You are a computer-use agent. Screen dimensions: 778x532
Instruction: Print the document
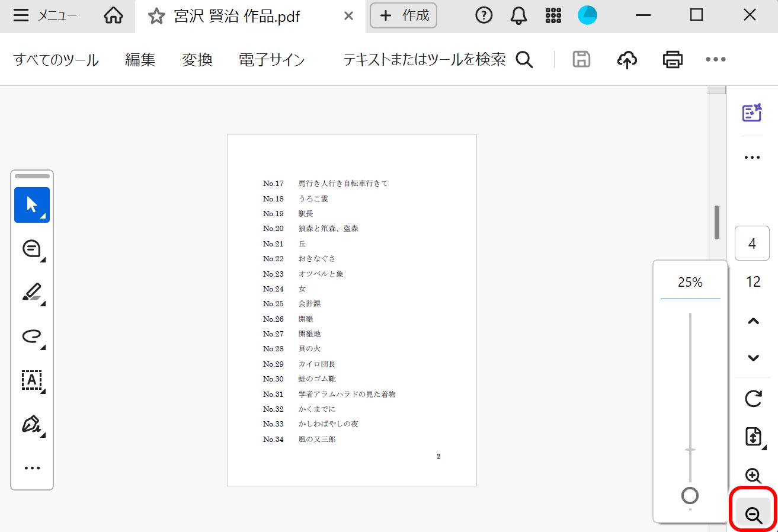[672, 59]
